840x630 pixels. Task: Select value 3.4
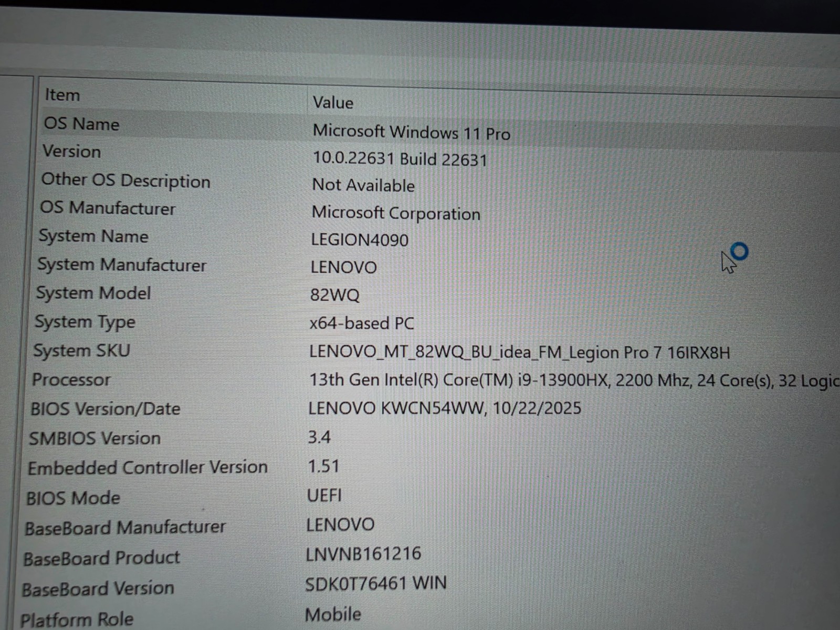[x=319, y=437]
